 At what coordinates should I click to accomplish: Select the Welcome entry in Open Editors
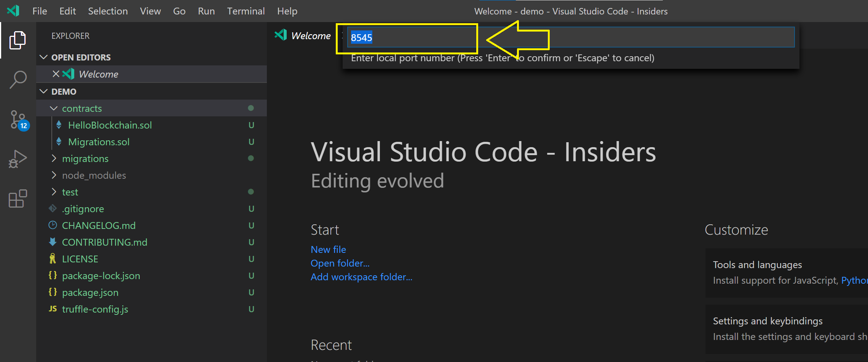pos(152,74)
